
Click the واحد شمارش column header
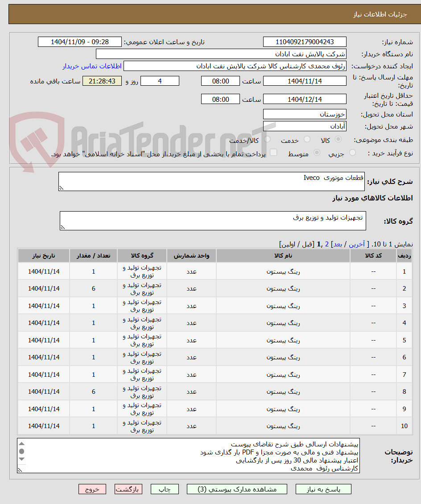pyautogui.click(x=191, y=255)
